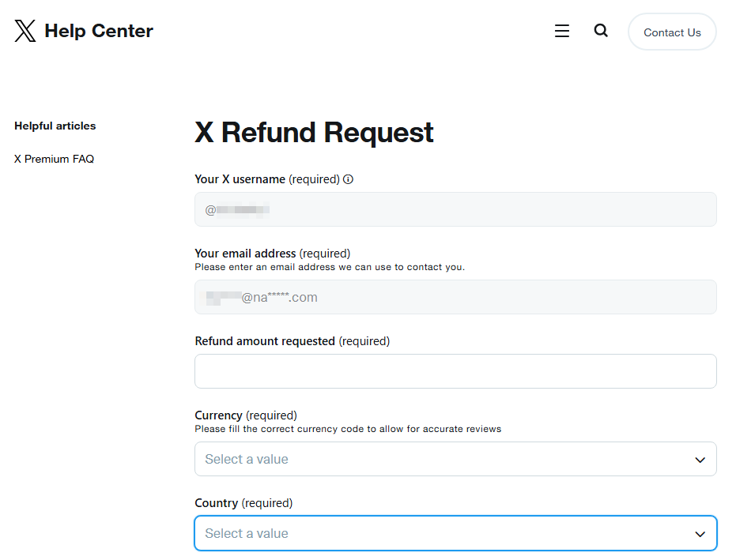Go to Help Center home via title text
The image size is (736, 560).
coord(99,31)
